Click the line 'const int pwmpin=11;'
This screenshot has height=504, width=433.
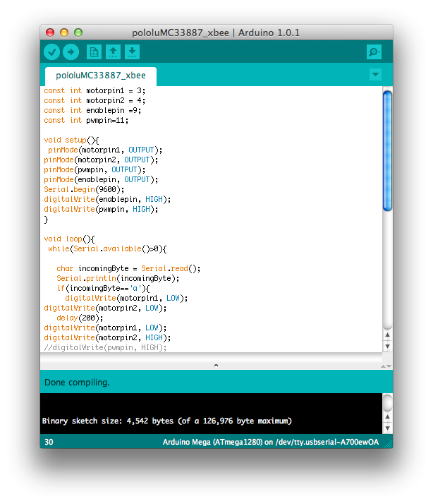(x=86, y=121)
